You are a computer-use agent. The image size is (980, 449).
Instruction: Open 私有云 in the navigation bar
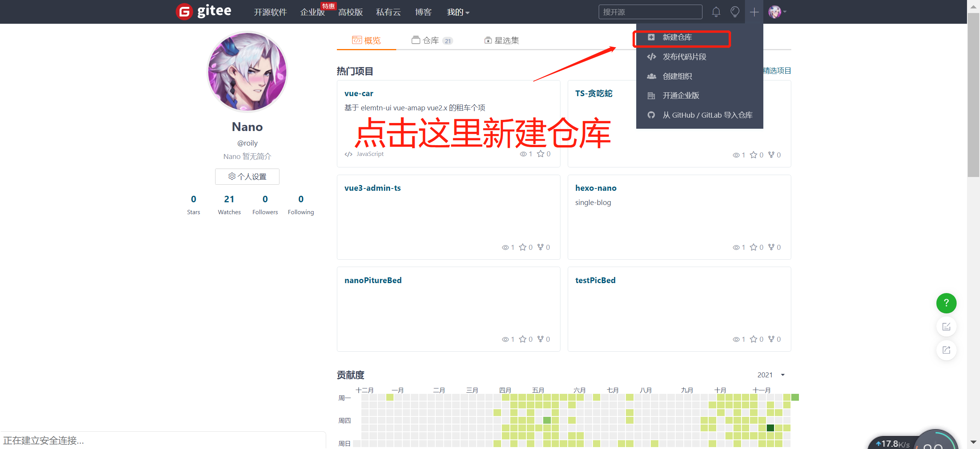pyautogui.click(x=388, y=12)
